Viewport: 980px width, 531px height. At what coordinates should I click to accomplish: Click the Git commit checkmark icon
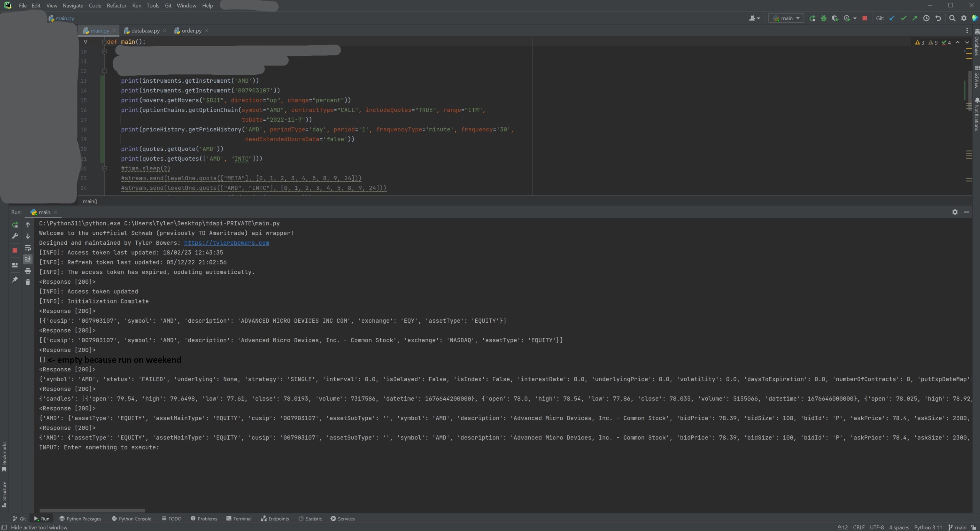click(903, 18)
